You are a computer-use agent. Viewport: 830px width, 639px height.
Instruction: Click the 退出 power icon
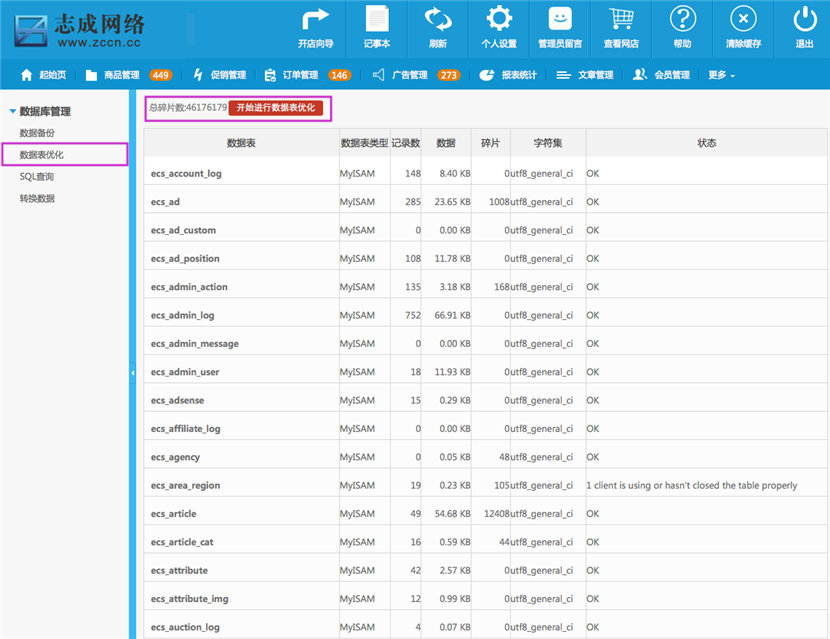(x=805, y=19)
